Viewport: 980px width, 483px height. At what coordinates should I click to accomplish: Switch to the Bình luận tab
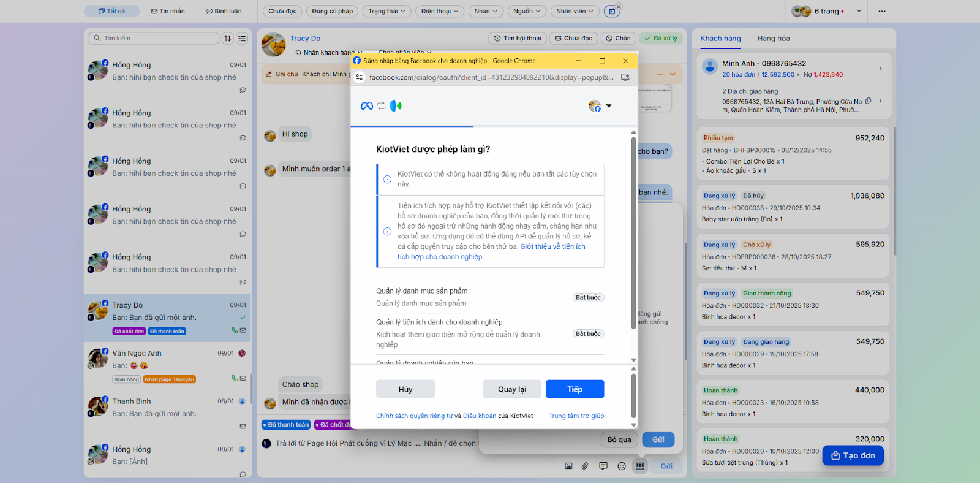pos(224,11)
